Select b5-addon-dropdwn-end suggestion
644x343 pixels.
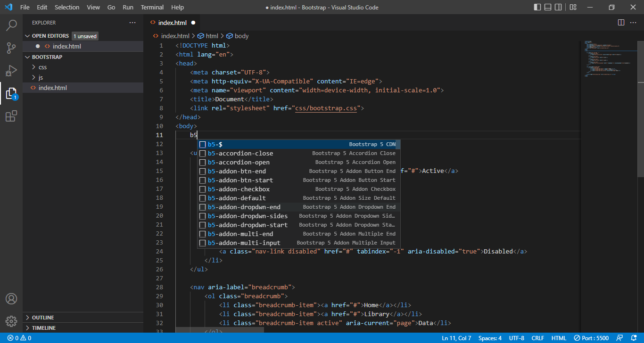[298, 207]
